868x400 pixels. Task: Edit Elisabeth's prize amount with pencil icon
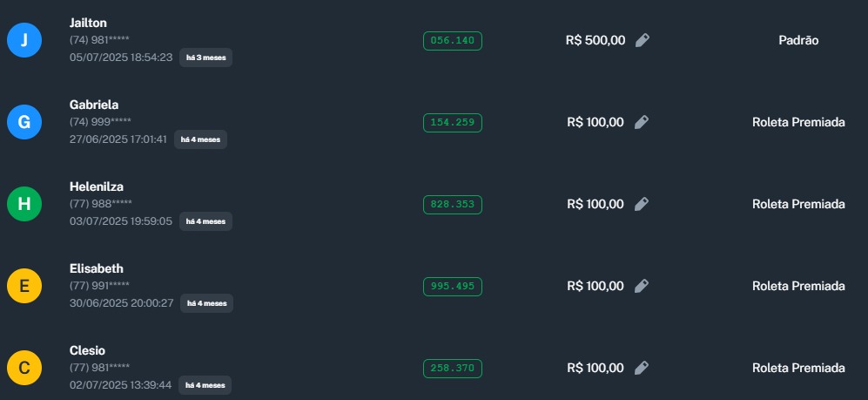tap(642, 286)
